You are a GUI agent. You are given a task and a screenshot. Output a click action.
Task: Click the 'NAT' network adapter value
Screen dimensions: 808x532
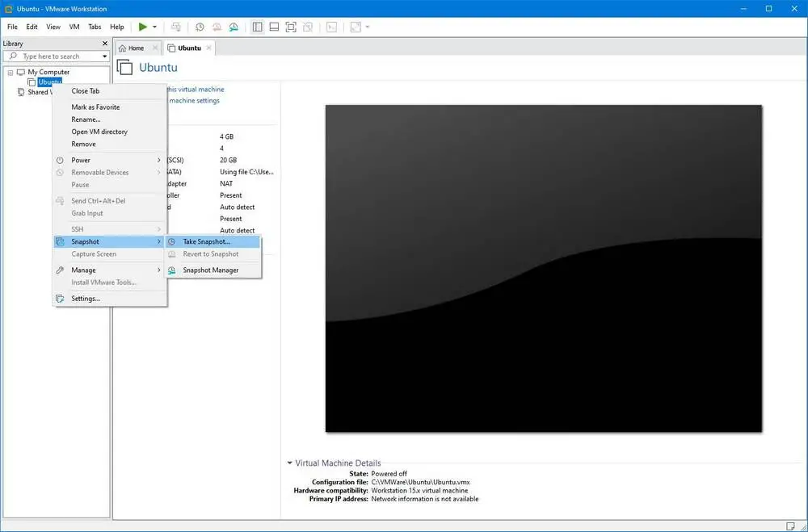[x=226, y=183]
